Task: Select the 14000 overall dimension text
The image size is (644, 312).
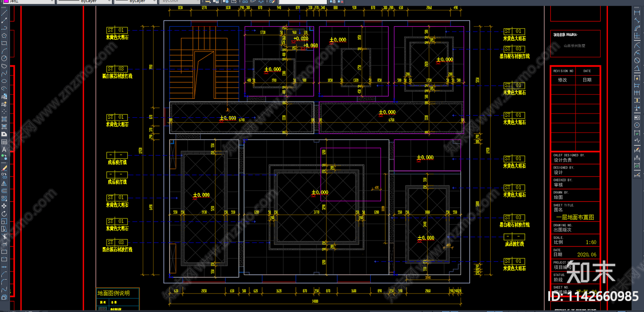Action: click(315, 301)
